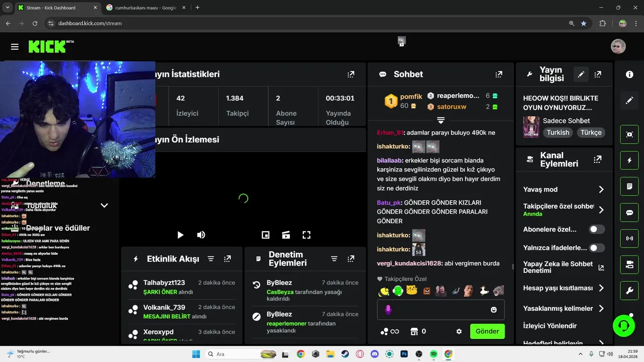Send chat message with Gönder button
This screenshot has width=644, height=362.
[x=487, y=331]
